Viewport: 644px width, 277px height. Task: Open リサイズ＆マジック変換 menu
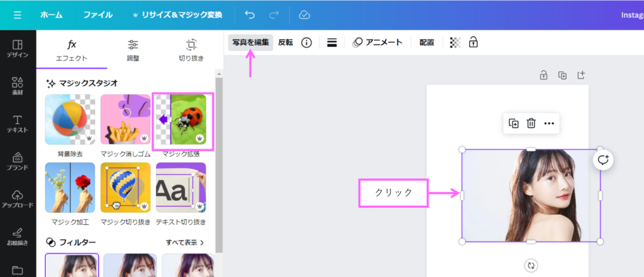coord(177,14)
